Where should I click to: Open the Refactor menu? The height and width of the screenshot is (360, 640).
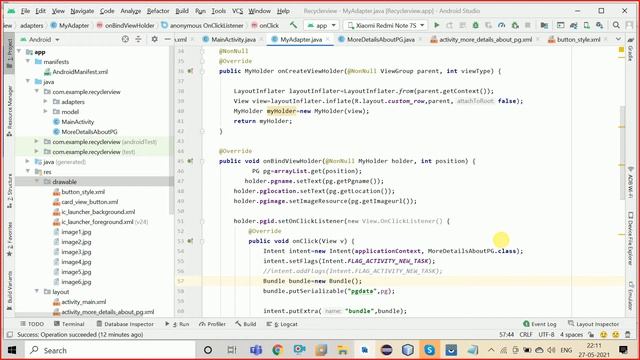click(158, 11)
